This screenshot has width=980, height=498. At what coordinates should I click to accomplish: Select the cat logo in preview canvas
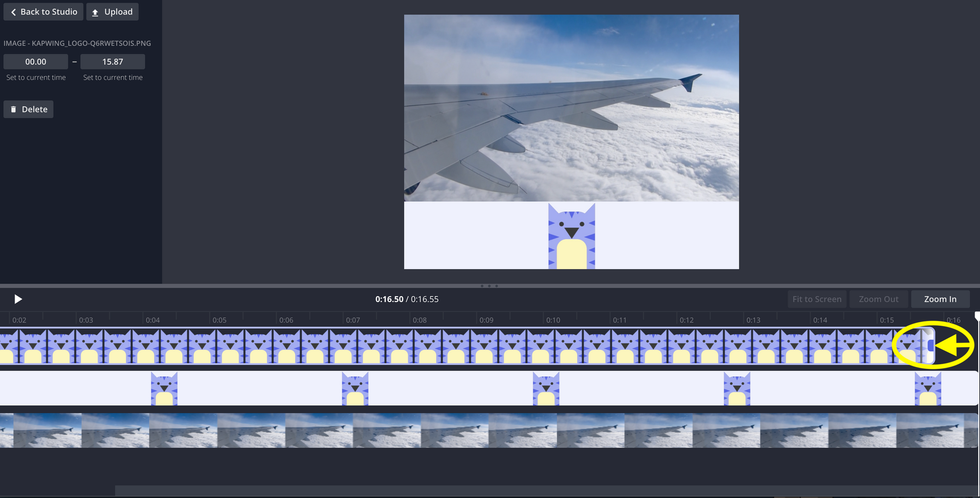(571, 237)
